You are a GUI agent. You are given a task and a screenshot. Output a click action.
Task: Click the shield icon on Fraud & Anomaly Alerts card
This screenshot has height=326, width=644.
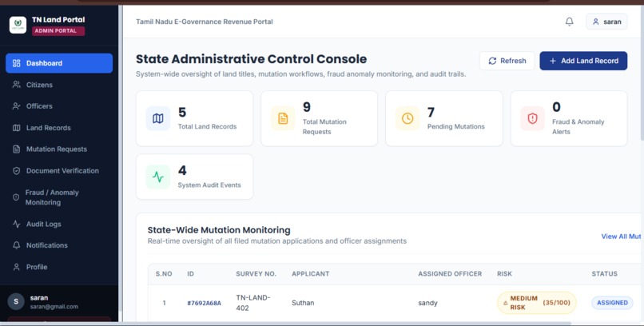click(532, 119)
